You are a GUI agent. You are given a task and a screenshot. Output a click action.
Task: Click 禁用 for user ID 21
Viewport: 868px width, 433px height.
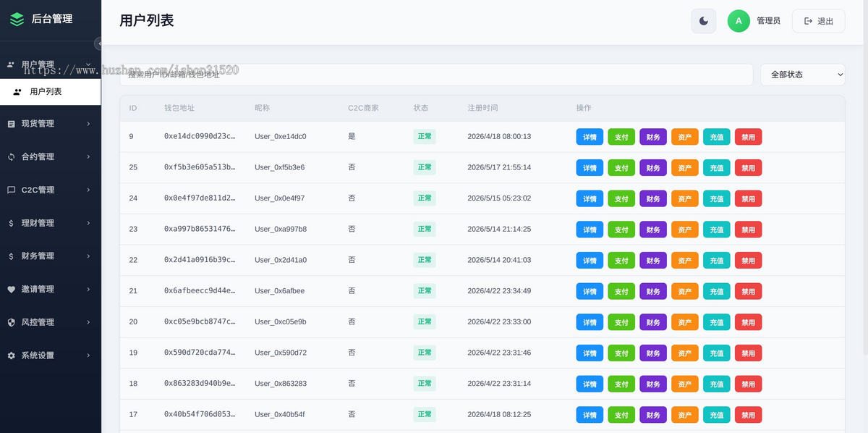[x=749, y=291]
